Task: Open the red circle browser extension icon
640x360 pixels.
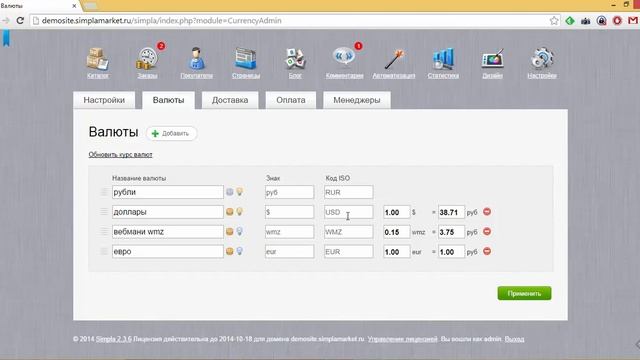Action: click(x=617, y=20)
